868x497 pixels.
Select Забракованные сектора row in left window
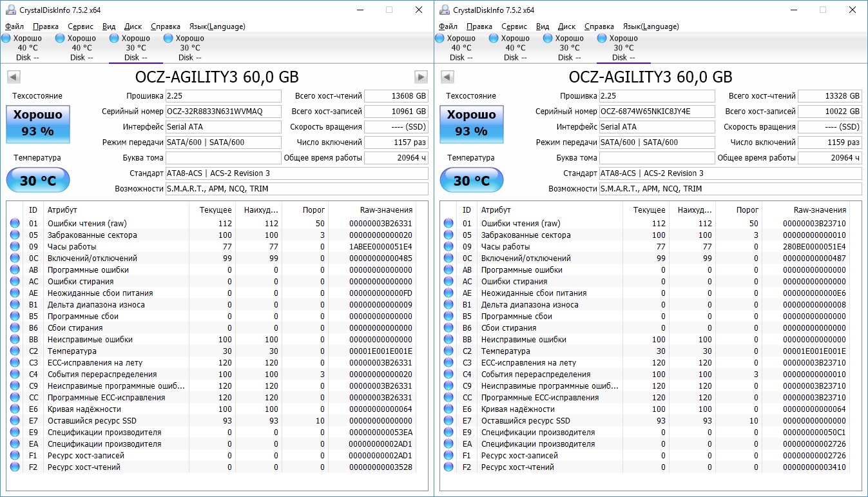coord(211,235)
